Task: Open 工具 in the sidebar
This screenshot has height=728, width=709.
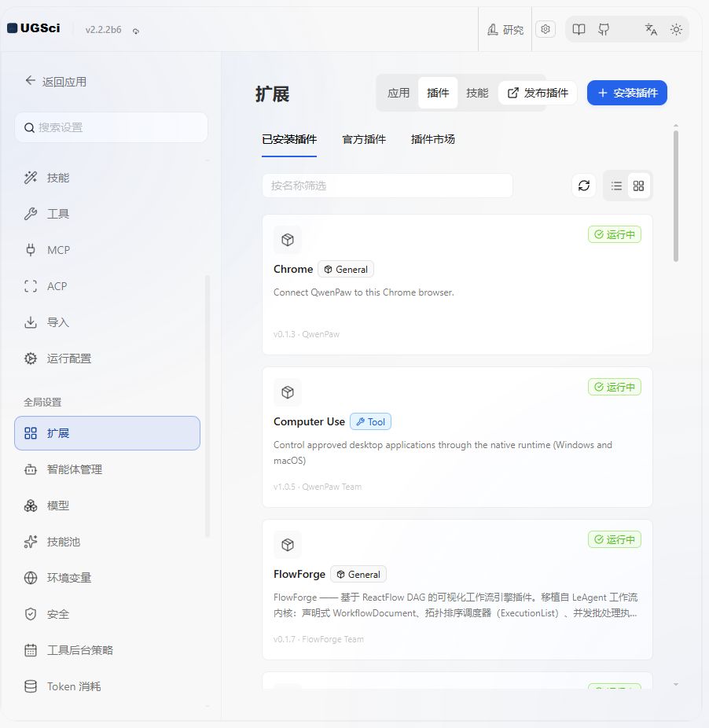Action: coord(107,214)
